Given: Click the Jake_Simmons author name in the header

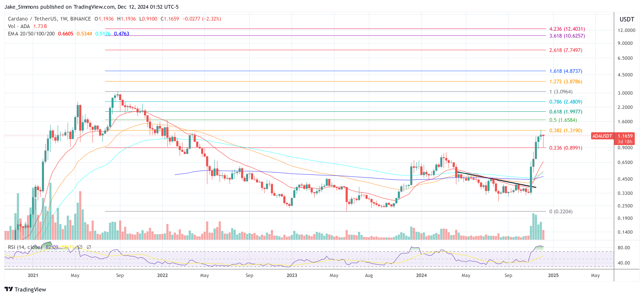Looking at the screenshot, I should [x=21, y=7].
